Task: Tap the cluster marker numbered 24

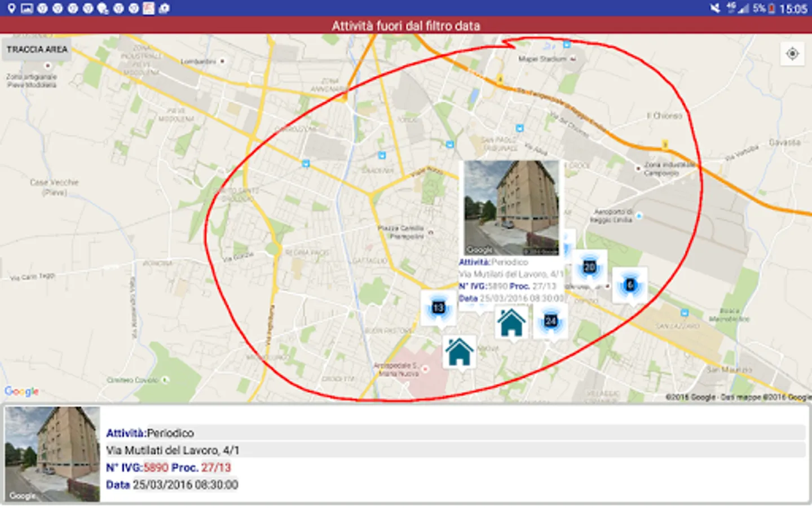Action: [x=550, y=321]
